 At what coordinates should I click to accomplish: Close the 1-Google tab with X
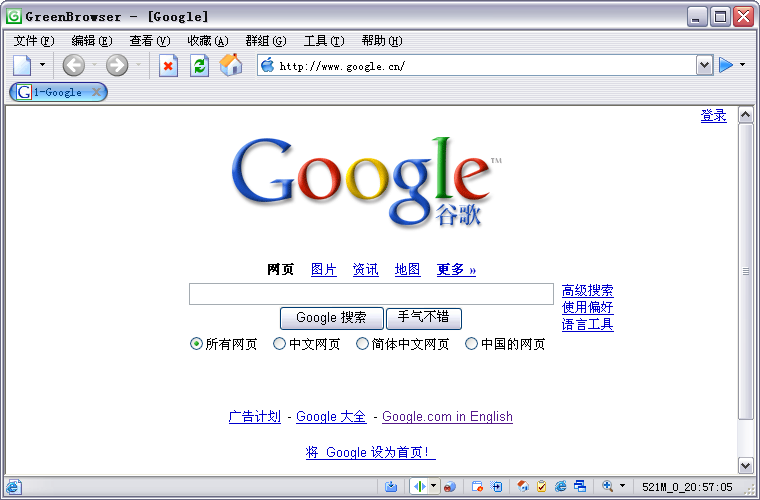pos(96,92)
